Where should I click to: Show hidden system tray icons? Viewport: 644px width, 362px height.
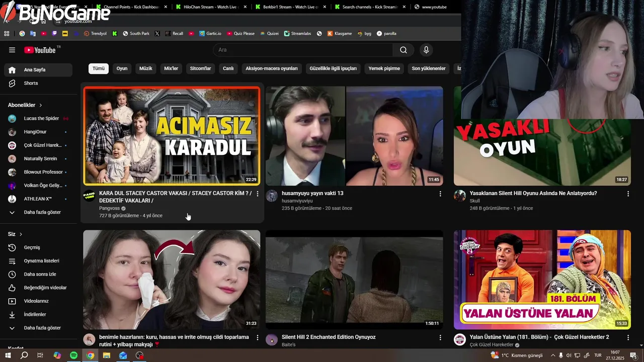553,355
